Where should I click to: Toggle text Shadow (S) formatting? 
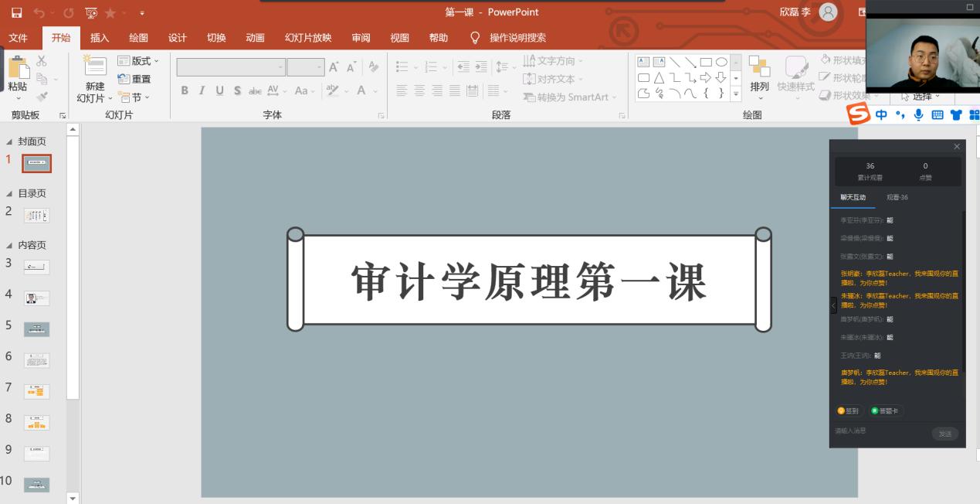pos(237,90)
